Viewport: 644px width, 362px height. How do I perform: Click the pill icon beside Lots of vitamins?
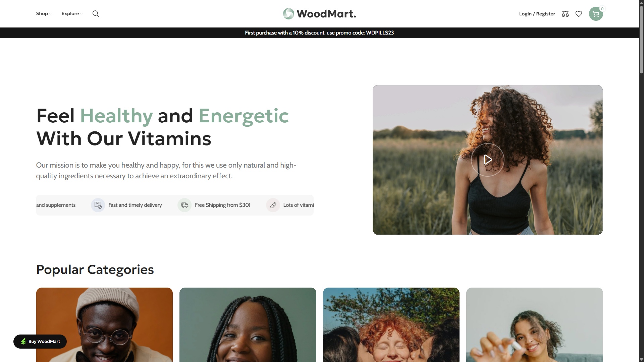273,205
